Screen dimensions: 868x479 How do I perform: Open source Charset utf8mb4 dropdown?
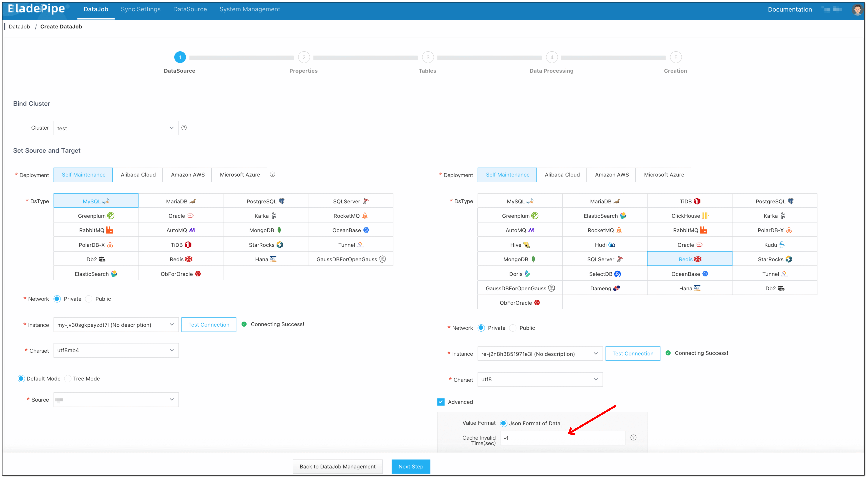pyautogui.click(x=116, y=351)
